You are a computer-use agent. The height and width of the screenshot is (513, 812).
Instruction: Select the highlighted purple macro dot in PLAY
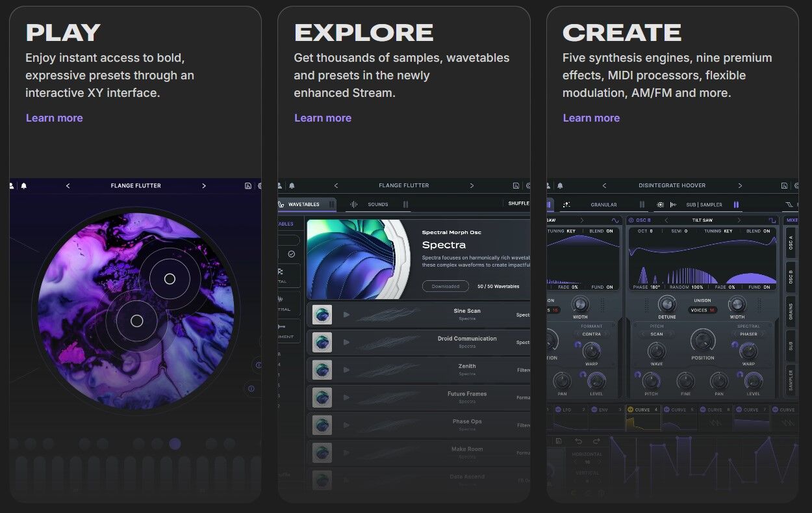tap(175, 443)
